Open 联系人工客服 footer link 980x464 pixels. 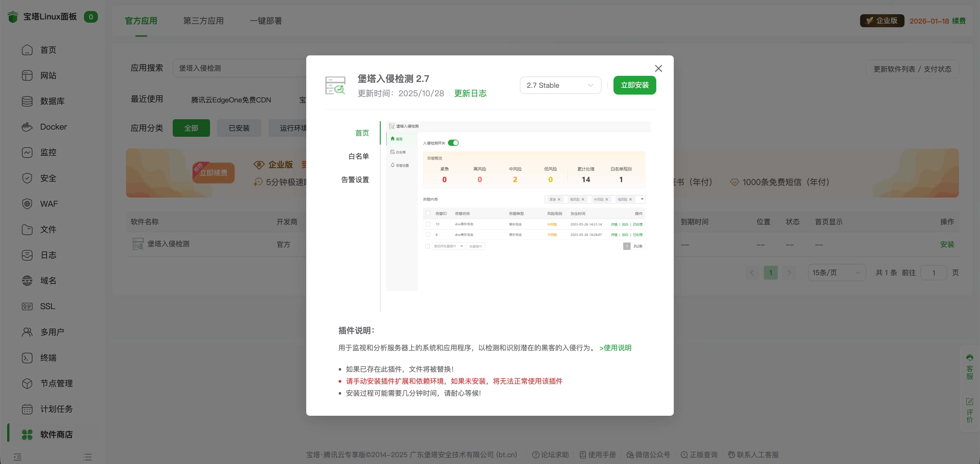[x=753, y=455]
